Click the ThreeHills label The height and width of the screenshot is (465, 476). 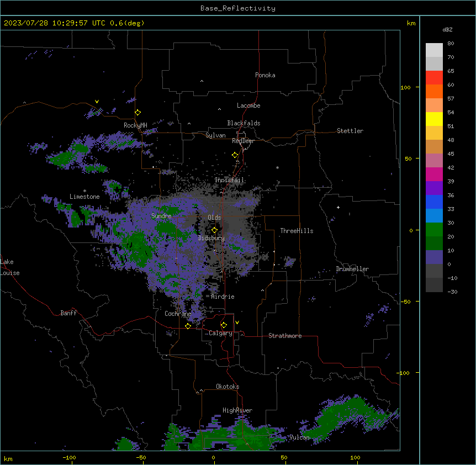(x=297, y=231)
